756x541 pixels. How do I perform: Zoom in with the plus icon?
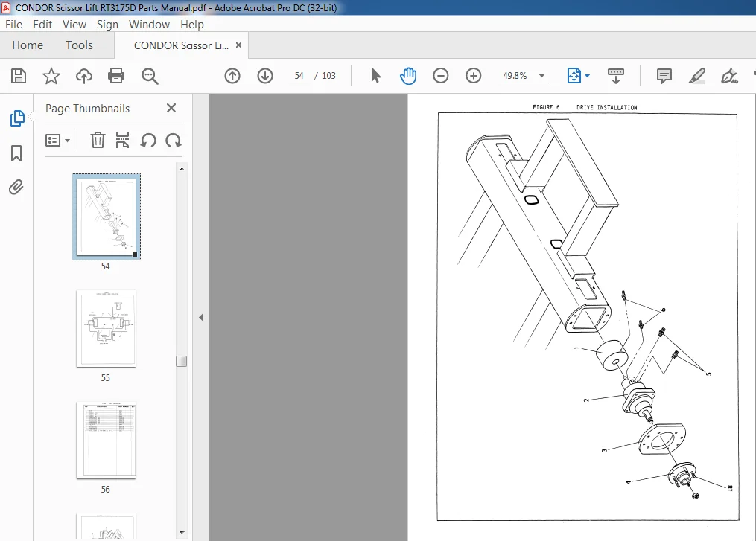point(474,76)
